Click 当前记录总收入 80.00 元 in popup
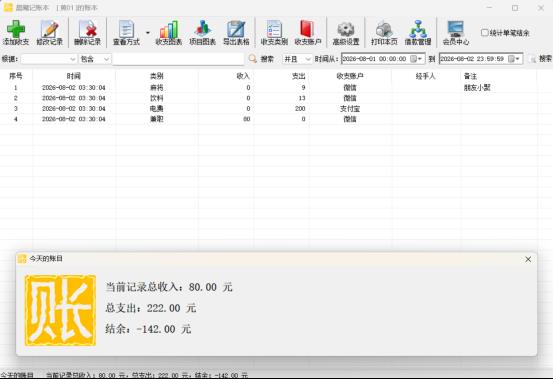 (x=169, y=287)
